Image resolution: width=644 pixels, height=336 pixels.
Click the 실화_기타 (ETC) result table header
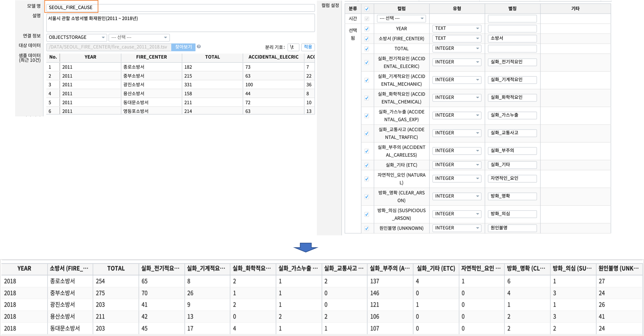click(x=436, y=268)
